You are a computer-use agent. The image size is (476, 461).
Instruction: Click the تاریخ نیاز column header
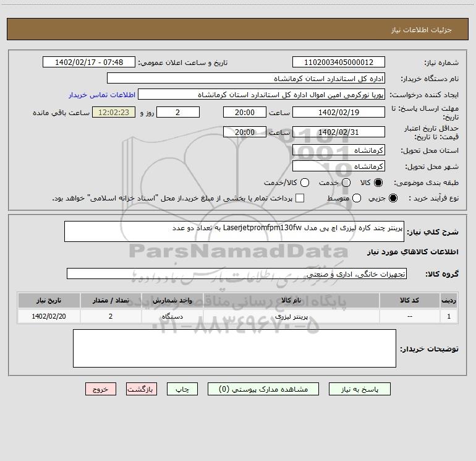49,301
